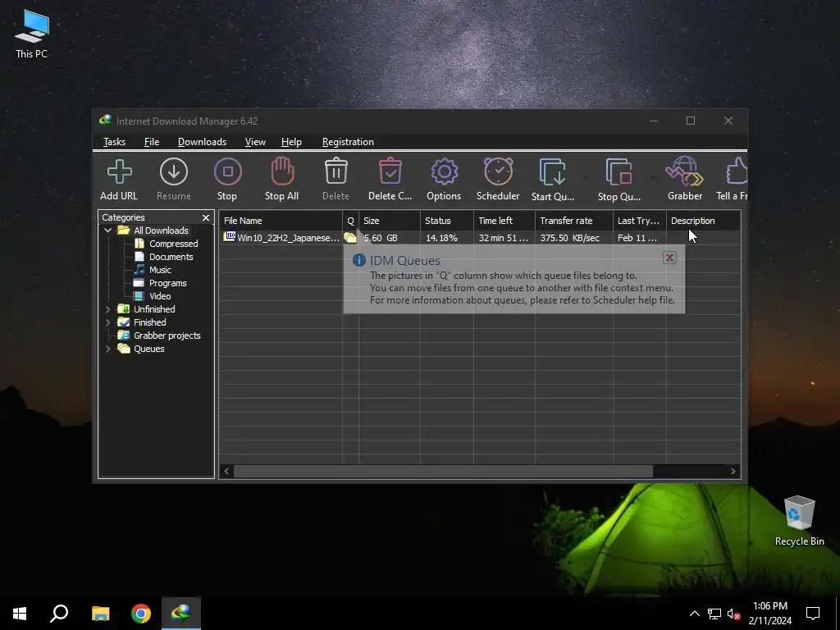
Task: Open the dropdown arrow beside Start Queue
Action: click(x=585, y=177)
